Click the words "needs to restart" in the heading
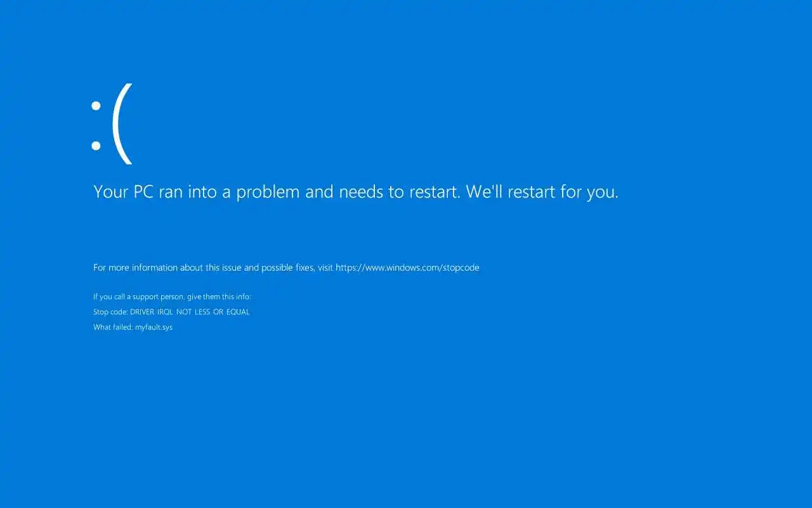Screen dimensions: 812x508 (400, 192)
